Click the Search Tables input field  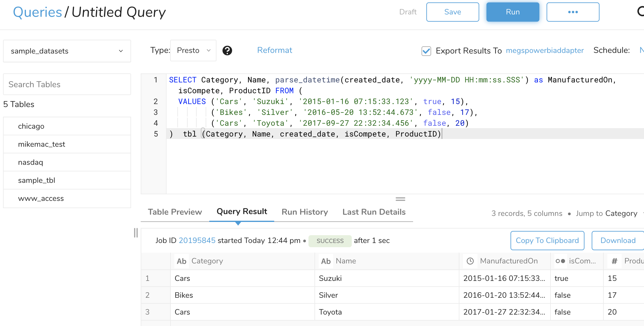(x=67, y=85)
